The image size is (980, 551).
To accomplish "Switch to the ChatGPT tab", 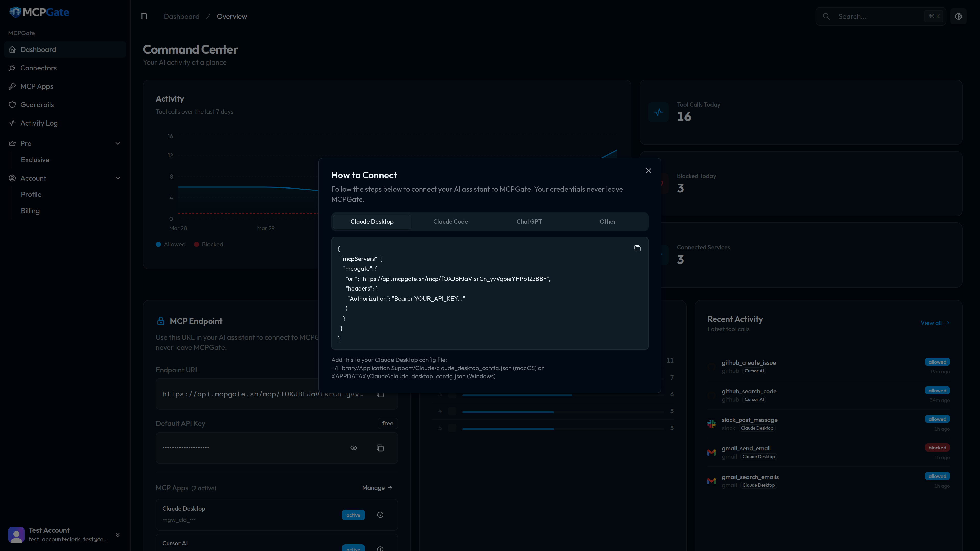I will click(x=529, y=221).
